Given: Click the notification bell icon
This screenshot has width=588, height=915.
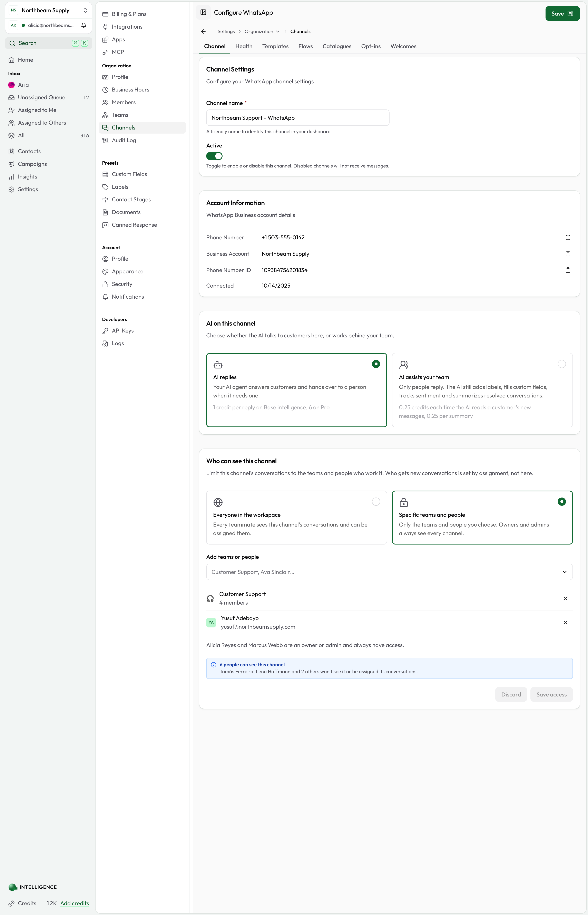Looking at the screenshot, I should 84,25.
